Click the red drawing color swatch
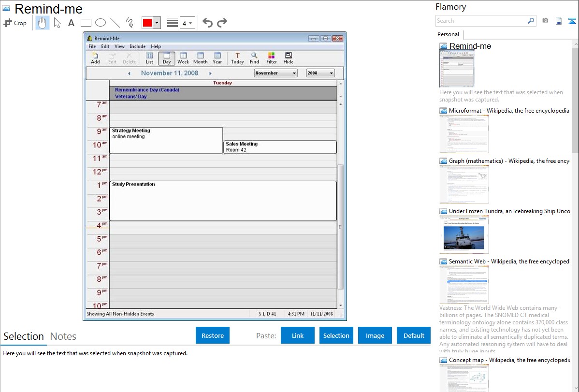The height and width of the screenshot is (392, 579). [x=147, y=23]
